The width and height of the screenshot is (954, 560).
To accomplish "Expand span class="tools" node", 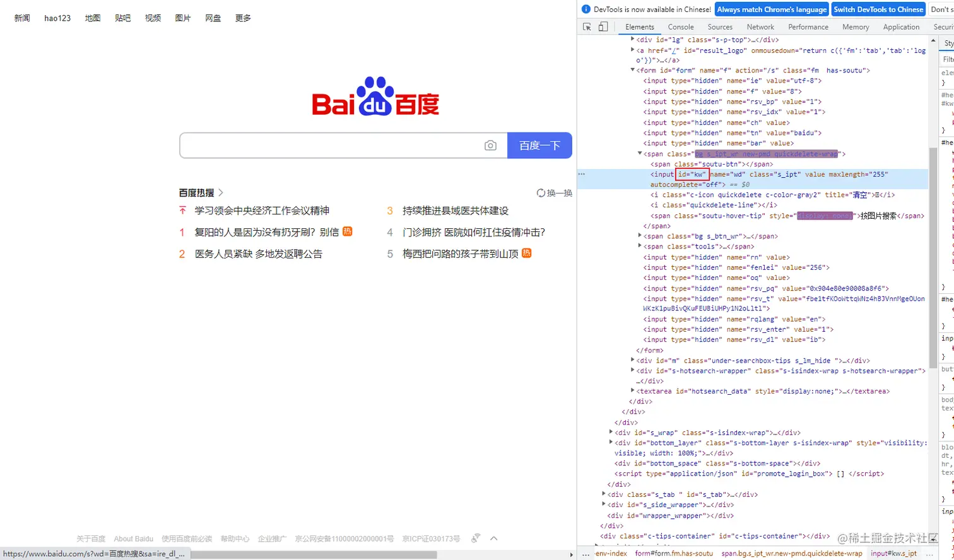I will [x=640, y=246].
